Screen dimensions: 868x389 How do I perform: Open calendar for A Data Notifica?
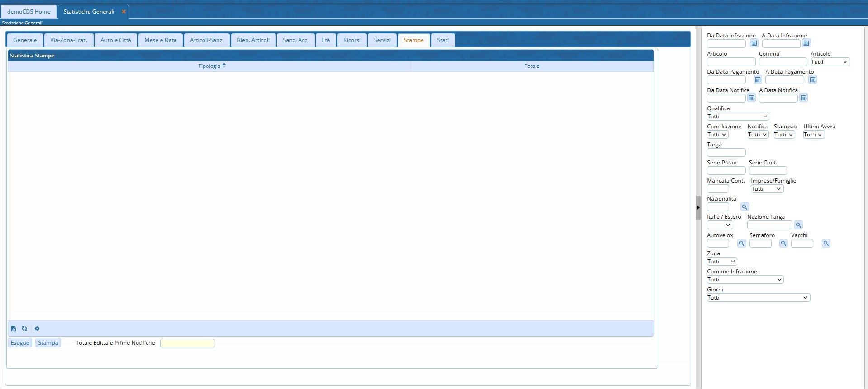(x=803, y=98)
